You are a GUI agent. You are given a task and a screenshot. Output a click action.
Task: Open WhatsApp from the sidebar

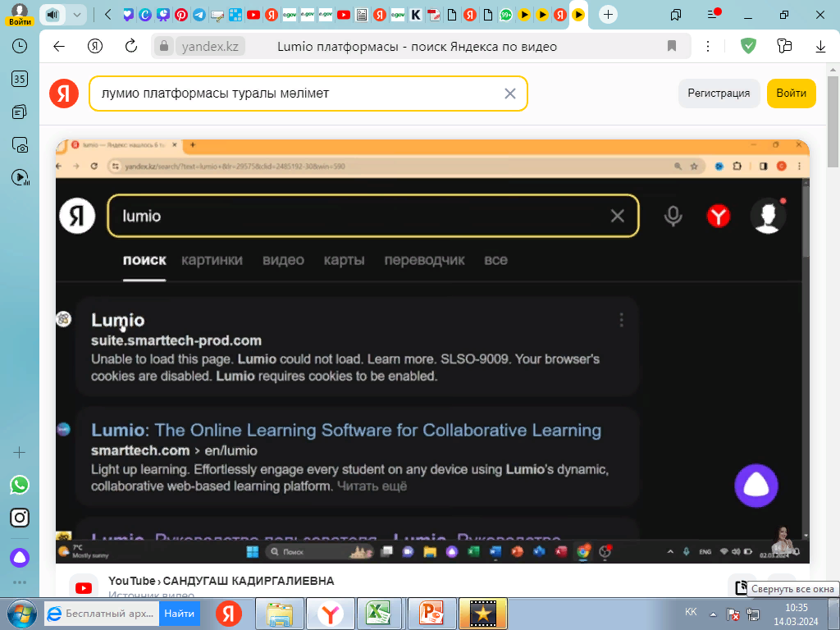[x=20, y=485]
